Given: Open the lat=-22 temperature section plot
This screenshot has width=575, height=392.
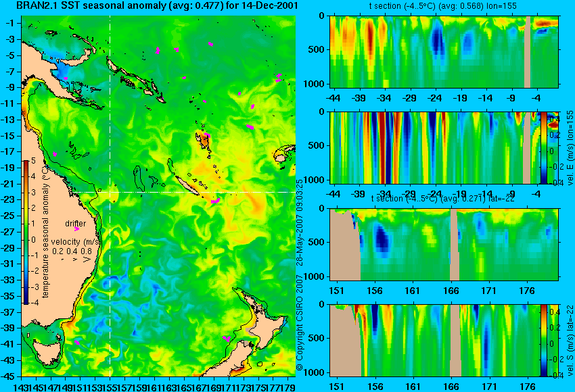Looking at the screenshot, I should click(444, 245).
